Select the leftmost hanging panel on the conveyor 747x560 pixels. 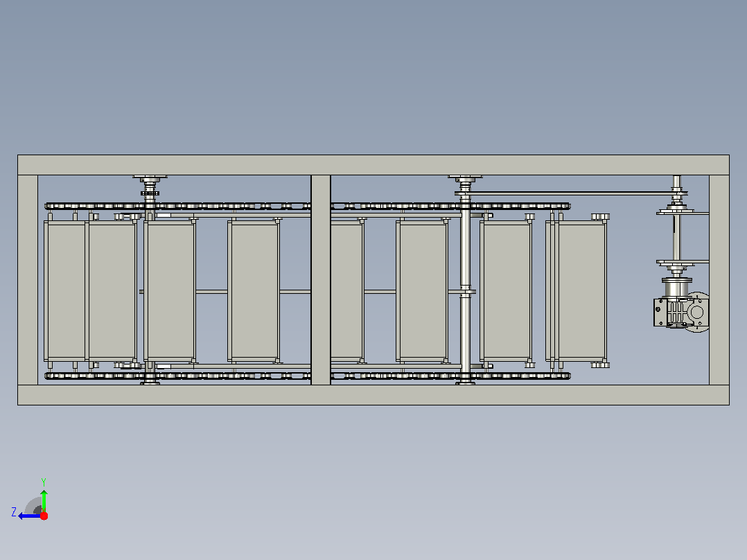tap(66, 290)
